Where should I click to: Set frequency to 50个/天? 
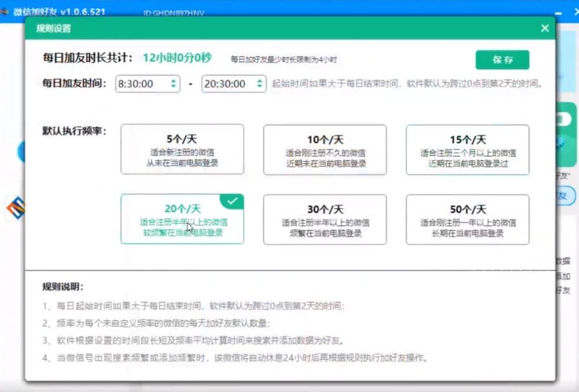click(x=467, y=219)
